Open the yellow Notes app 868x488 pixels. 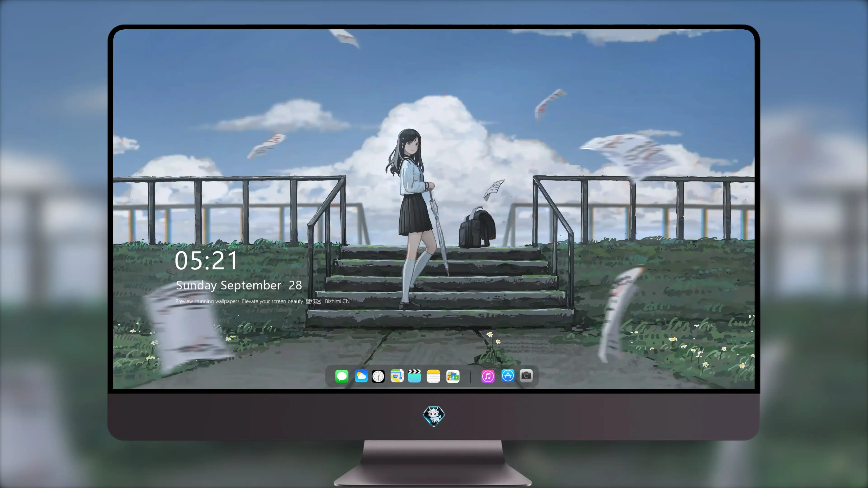(433, 376)
